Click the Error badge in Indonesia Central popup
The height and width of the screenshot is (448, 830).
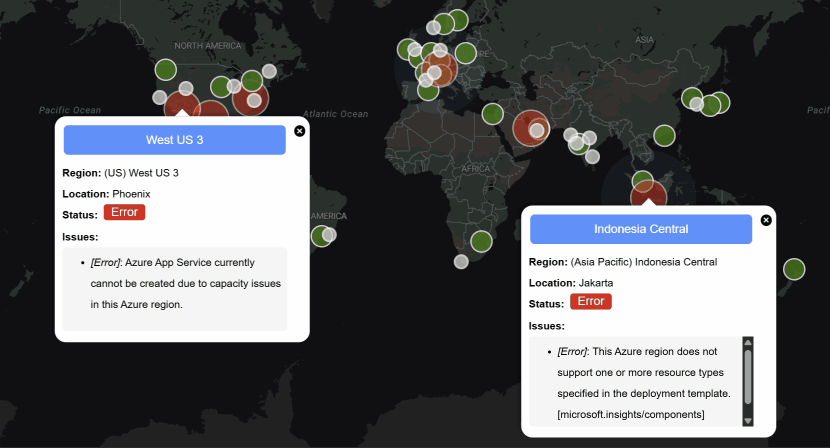(x=591, y=301)
